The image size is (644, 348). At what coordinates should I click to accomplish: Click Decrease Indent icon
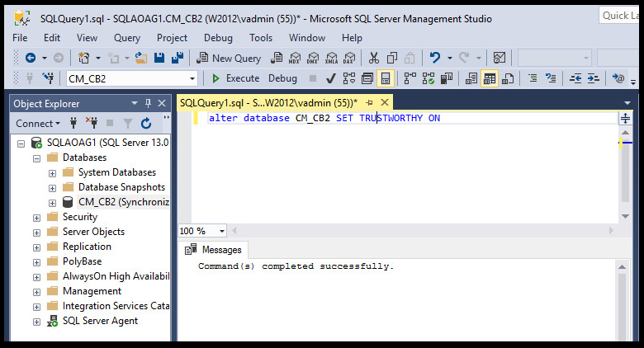[x=575, y=78]
